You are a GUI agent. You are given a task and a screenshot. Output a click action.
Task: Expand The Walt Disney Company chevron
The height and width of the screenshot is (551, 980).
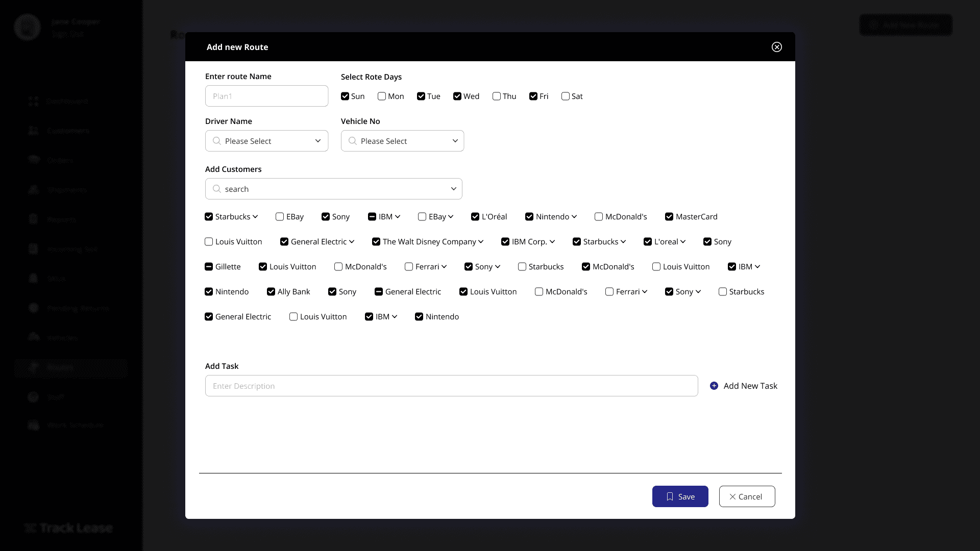tap(481, 242)
